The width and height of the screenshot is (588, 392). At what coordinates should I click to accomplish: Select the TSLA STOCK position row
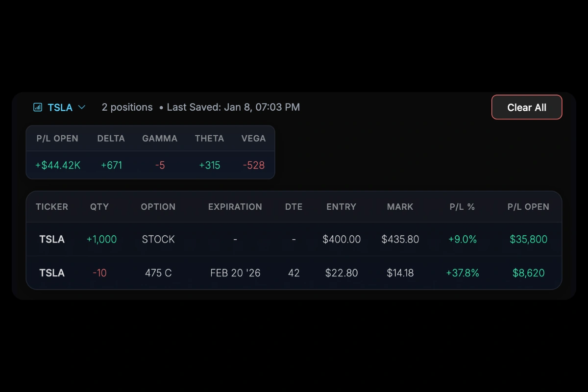[294, 239]
